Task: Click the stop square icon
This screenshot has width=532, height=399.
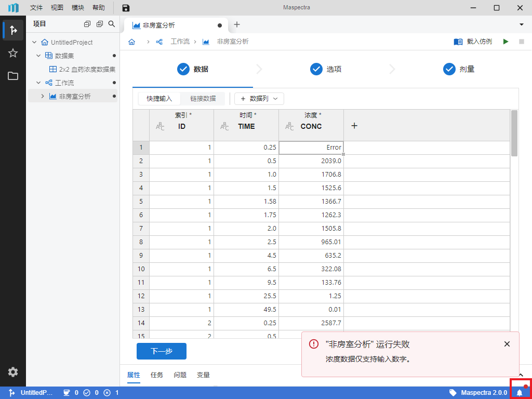Action: [522, 42]
